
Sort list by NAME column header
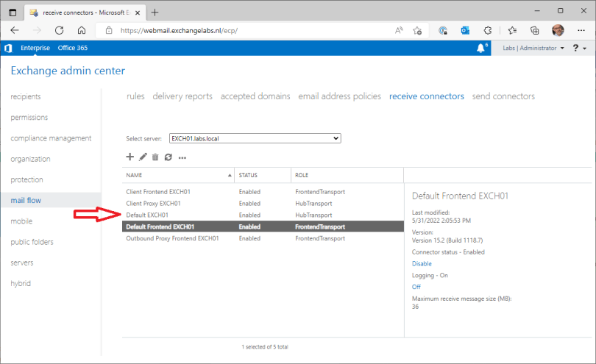point(177,176)
